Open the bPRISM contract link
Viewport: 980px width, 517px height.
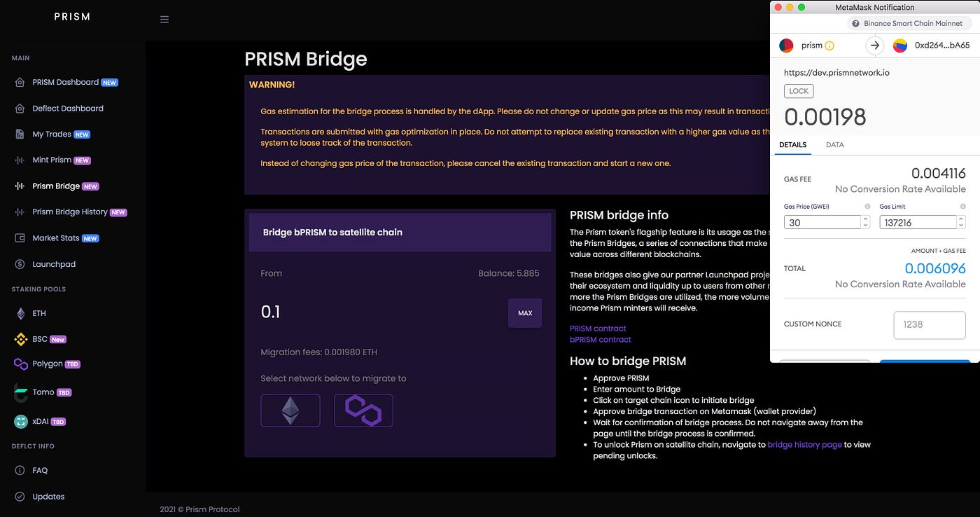(601, 339)
